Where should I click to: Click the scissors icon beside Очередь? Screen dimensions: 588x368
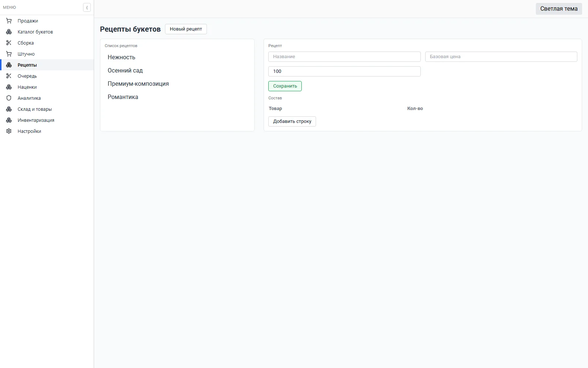point(9,76)
